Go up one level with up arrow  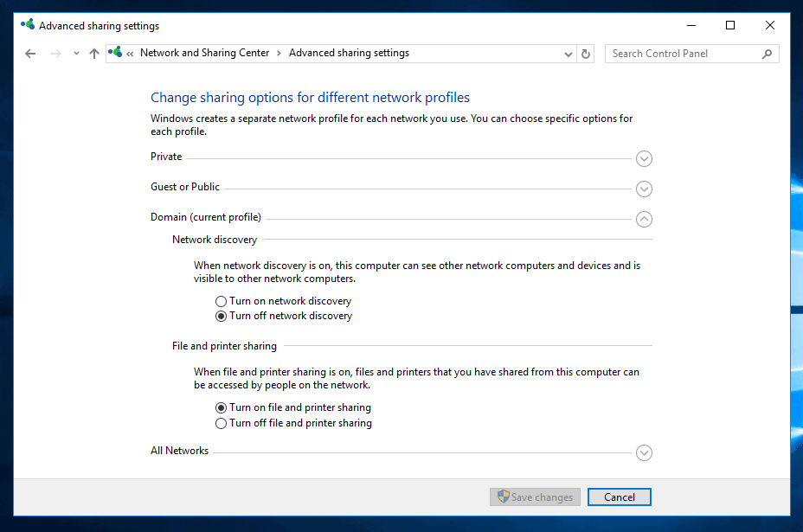pos(94,54)
